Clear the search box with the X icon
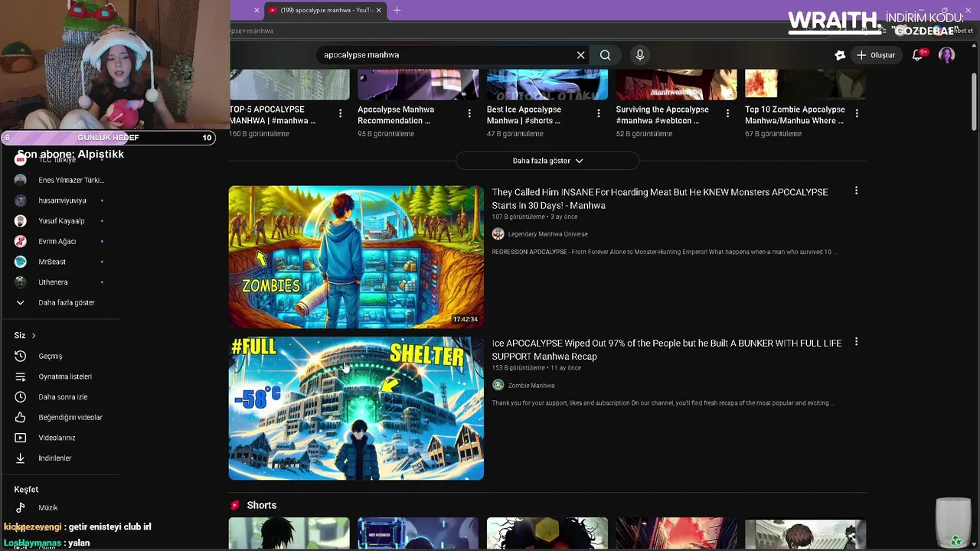Image resolution: width=980 pixels, height=551 pixels. (x=580, y=55)
